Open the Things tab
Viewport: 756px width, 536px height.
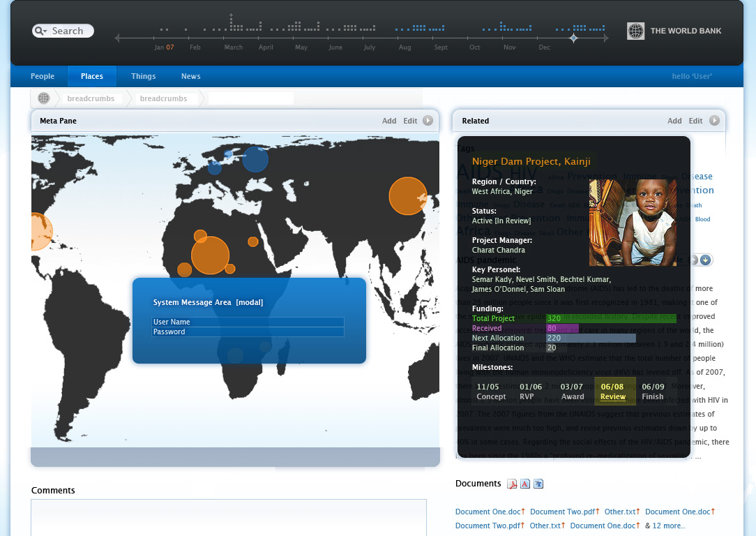click(x=143, y=77)
